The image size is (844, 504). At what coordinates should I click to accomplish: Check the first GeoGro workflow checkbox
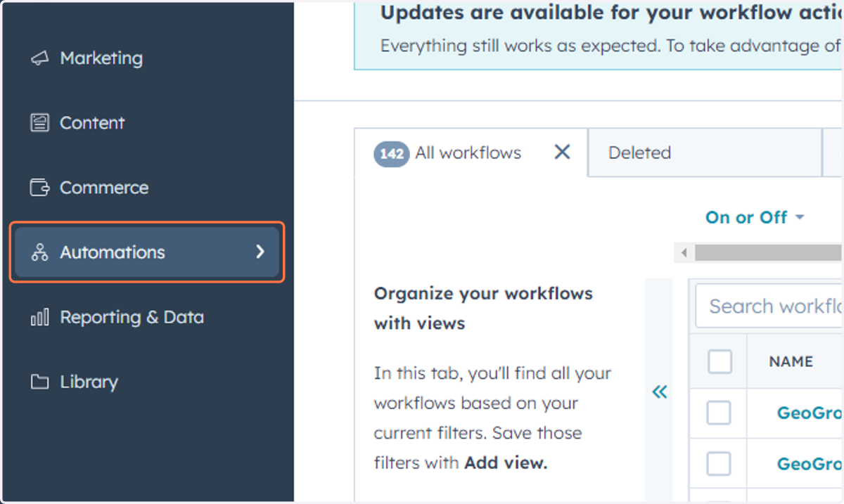pyautogui.click(x=719, y=413)
